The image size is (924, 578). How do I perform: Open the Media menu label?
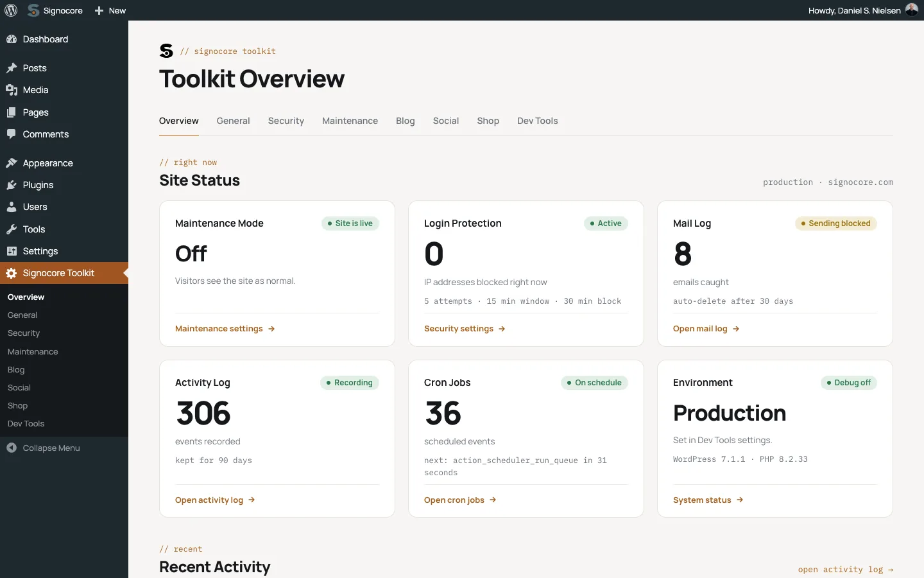(35, 90)
